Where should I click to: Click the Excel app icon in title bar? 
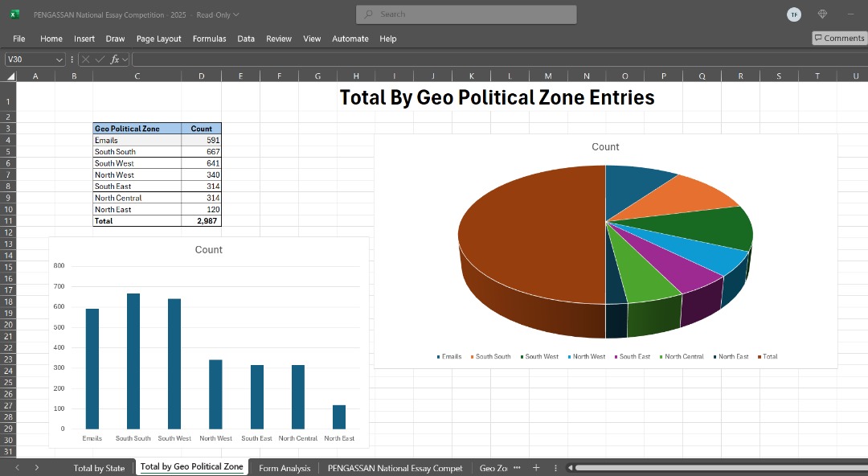click(x=14, y=14)
